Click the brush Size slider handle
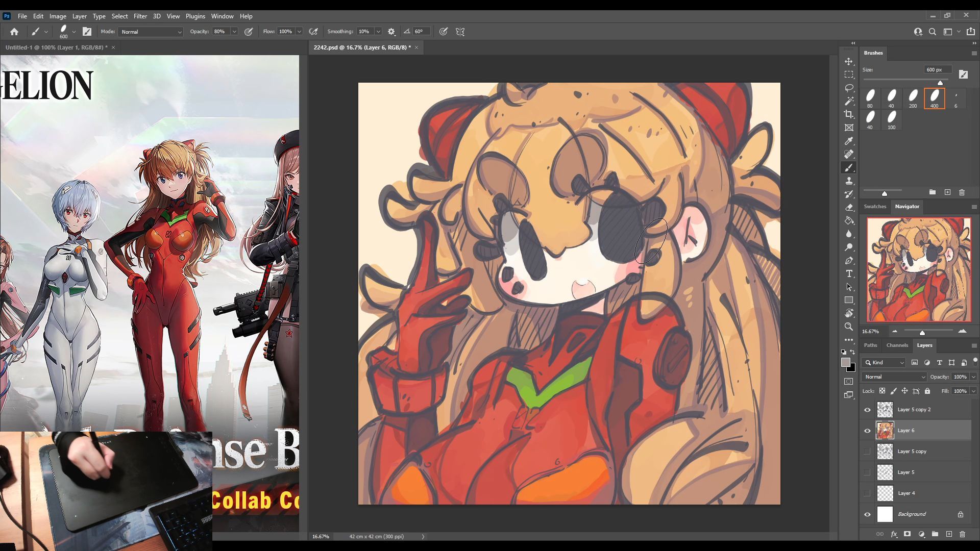This screenshot has width=980, height=551. (x=940, y=83)
